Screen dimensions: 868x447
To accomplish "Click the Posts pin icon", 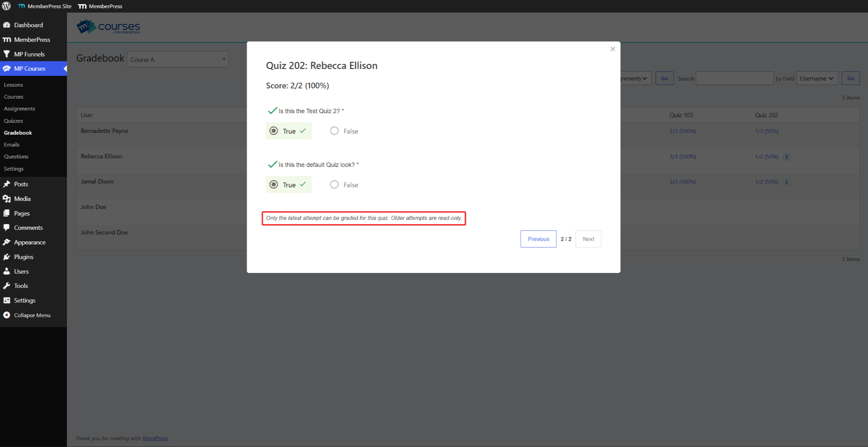I will point(6,184).
